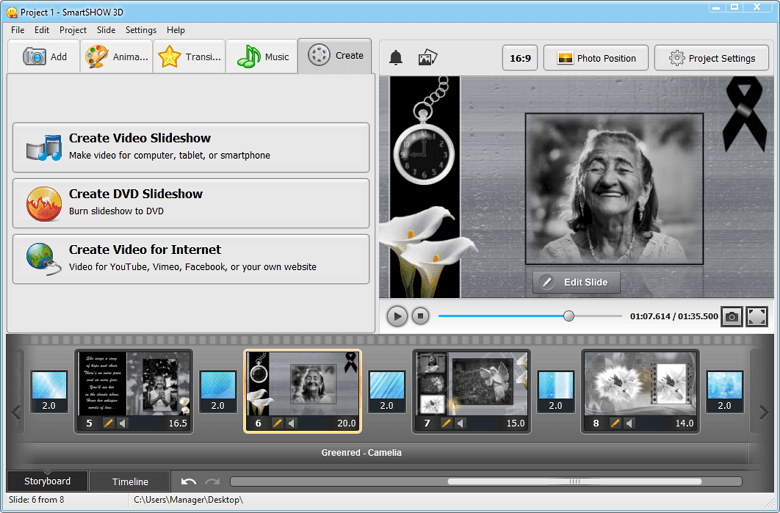Click Create Video Slideshow

coord(191,148)
